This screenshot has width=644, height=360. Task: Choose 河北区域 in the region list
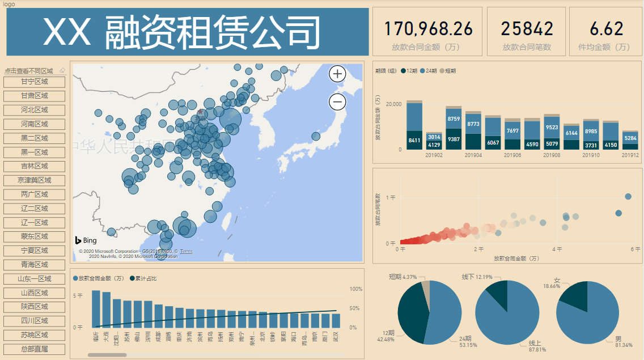pyautogui.click(x=35, y=110)
